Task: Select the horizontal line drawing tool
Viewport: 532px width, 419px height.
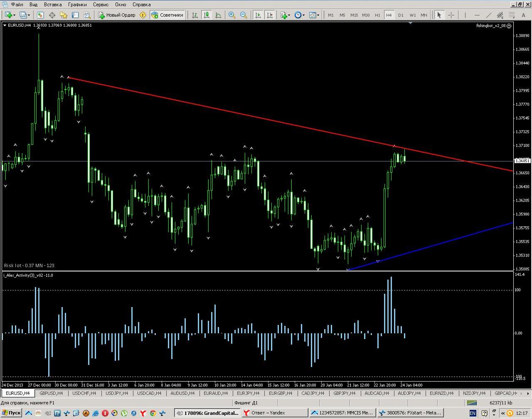Action: point(477,15)
